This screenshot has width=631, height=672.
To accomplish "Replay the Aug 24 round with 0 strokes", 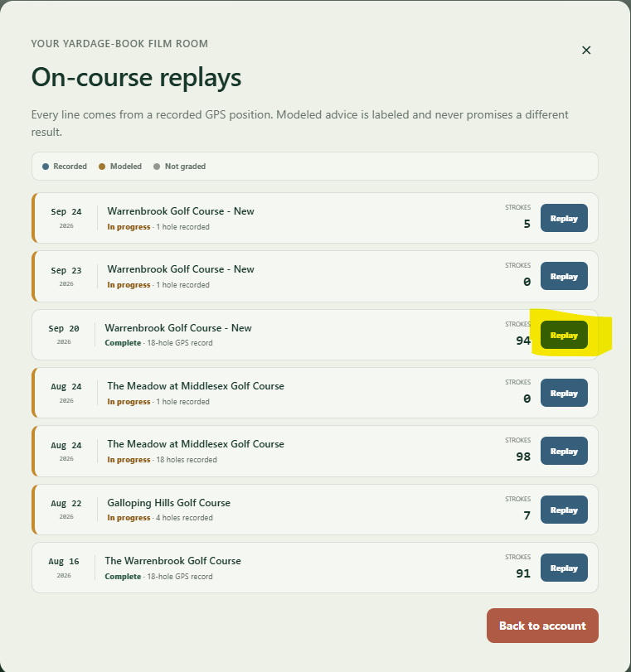I will click(564, 393).
